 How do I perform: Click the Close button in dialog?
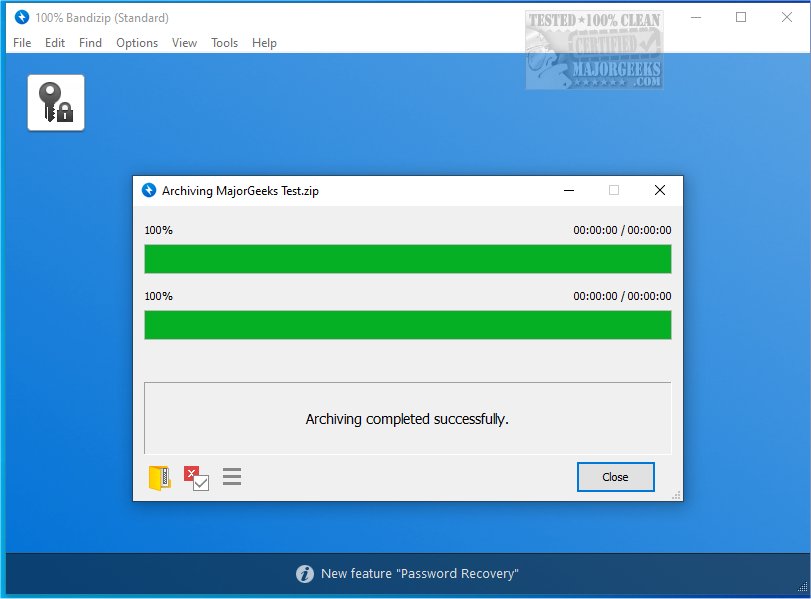tap(615, 477)
